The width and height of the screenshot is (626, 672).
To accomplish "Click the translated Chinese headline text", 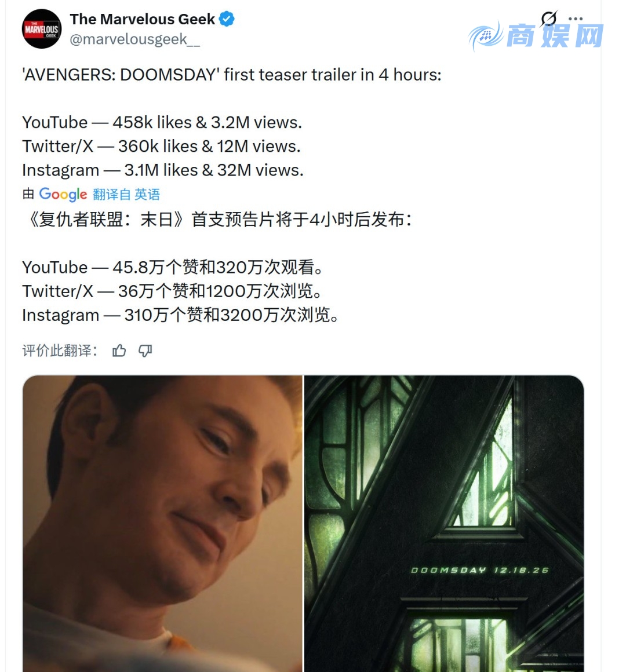I will click(x=217, y=220).
